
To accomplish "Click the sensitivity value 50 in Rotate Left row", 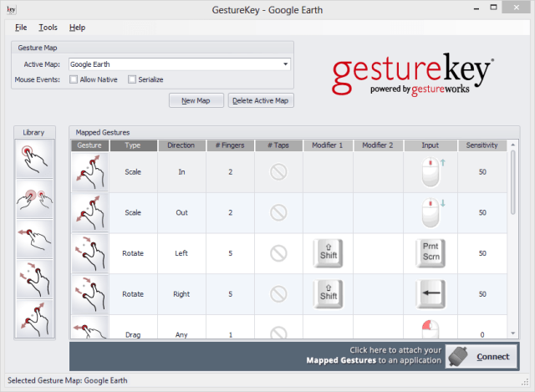I will (482, 253).
